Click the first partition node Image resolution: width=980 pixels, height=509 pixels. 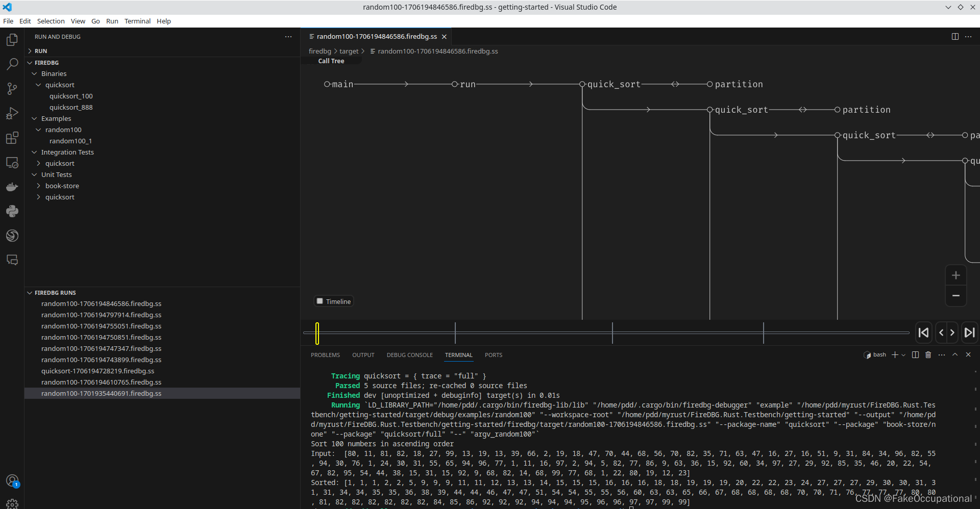point(735,84)
